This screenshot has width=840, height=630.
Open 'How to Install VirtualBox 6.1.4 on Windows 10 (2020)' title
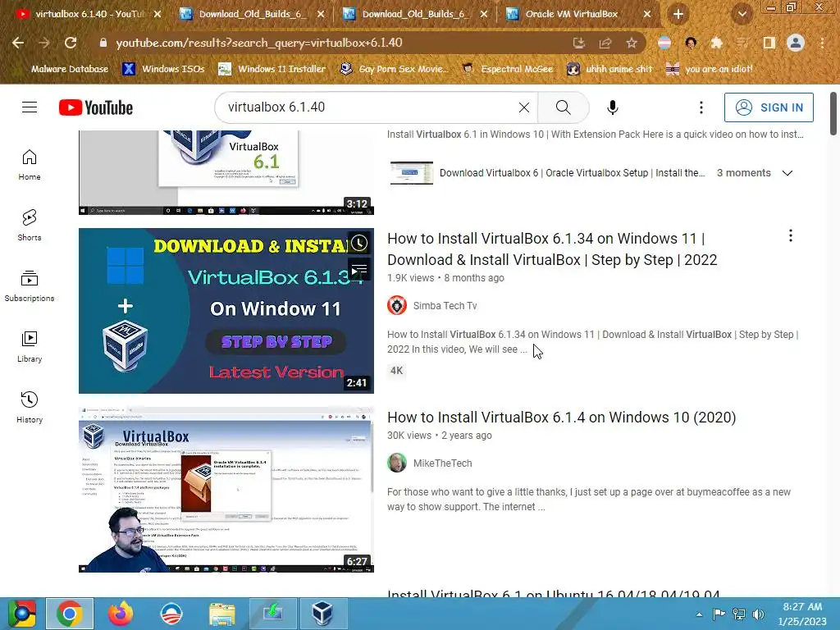pos(561,418)
